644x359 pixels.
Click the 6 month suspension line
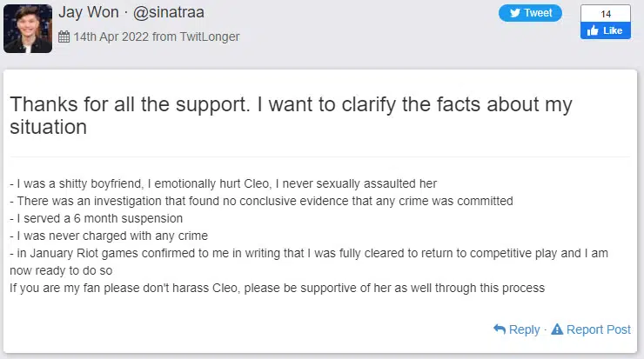click(96, 218)
